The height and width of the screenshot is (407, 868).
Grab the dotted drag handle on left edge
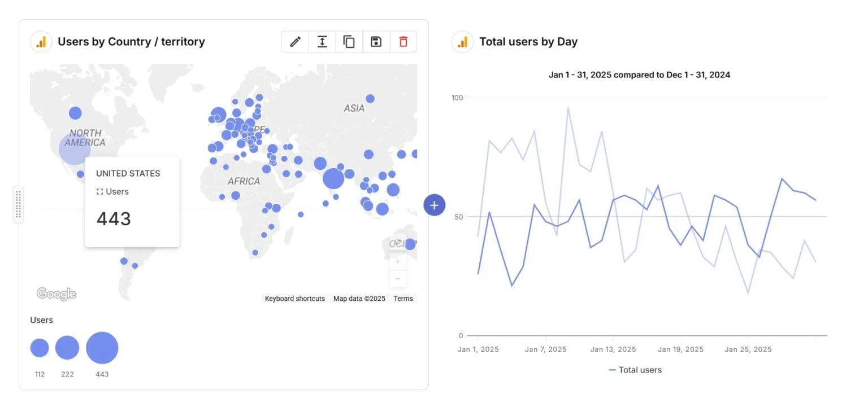(19, 204)
